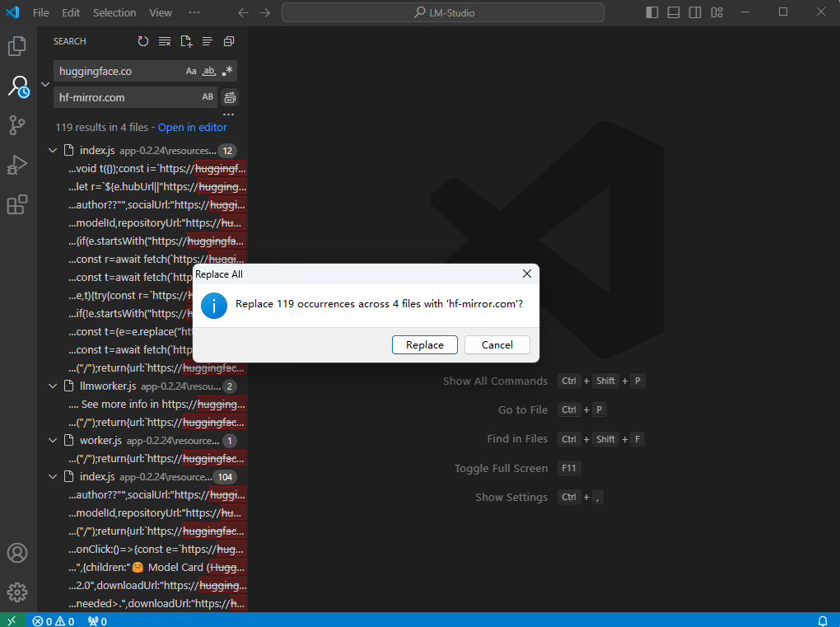Open the View menu
The height and width of the screenshot is (627, 840).
click(x=161, y=12)
